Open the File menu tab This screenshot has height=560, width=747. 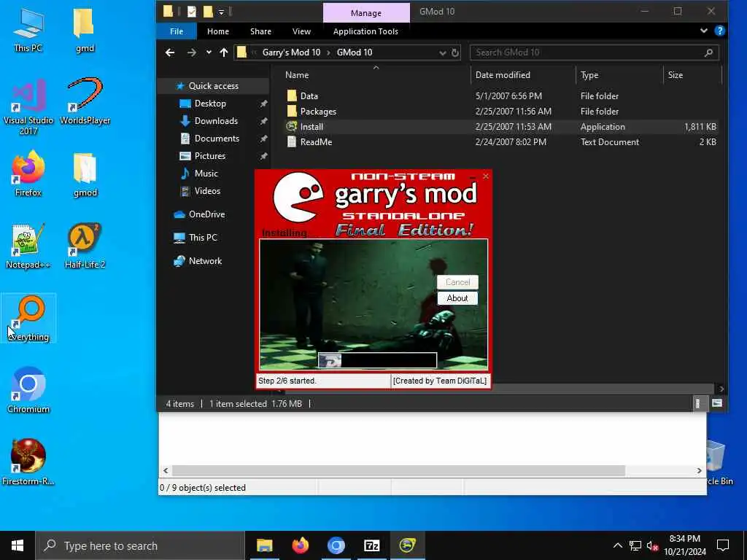point(177,31)
